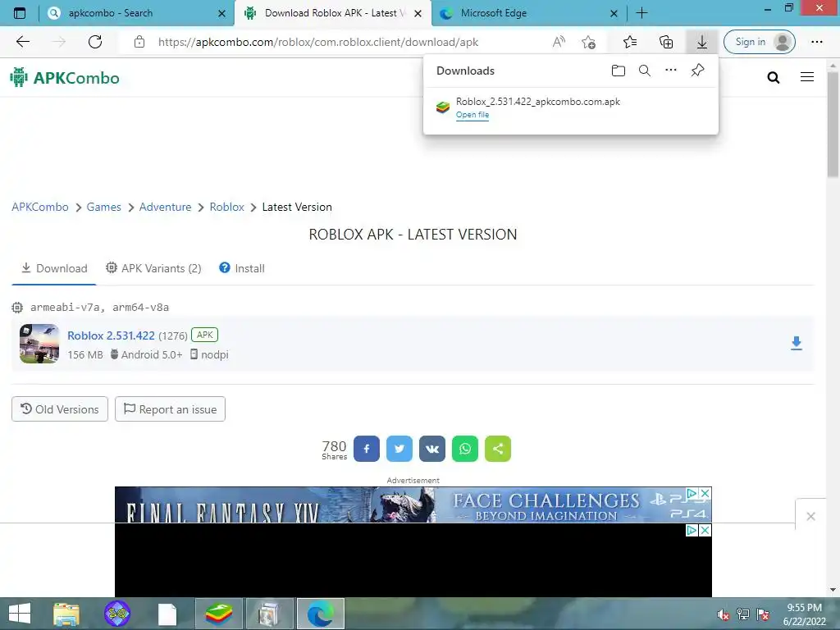The width and height of the screenshot is (840, 630).
Task: Open more options in Downloads panel
Action: pos(671,70)
